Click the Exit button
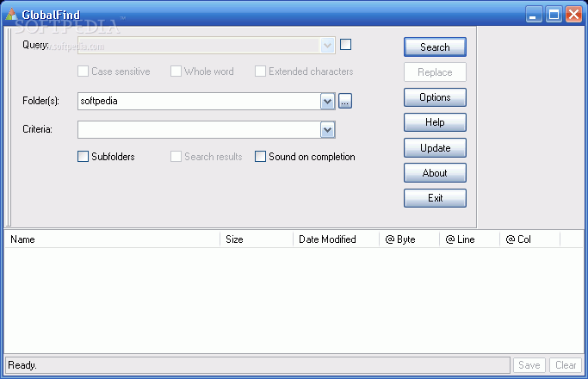The height and width of the screenshot is (379, 588). (x=435, y=198)
